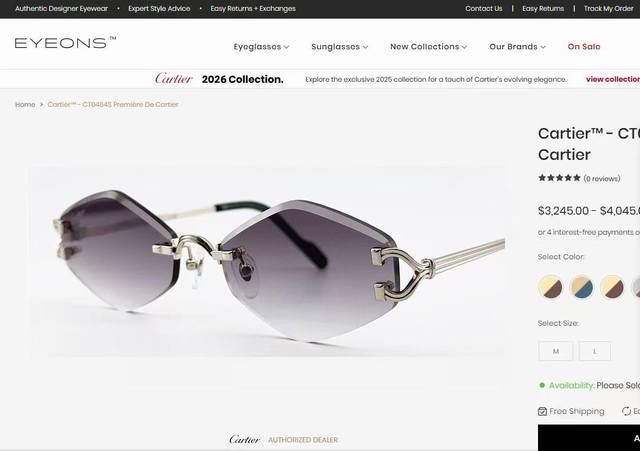This screenshot has width=640, height=451.
Task: Click the exchange arrows icon beside Free Shipping
Action: click(626, 411)
